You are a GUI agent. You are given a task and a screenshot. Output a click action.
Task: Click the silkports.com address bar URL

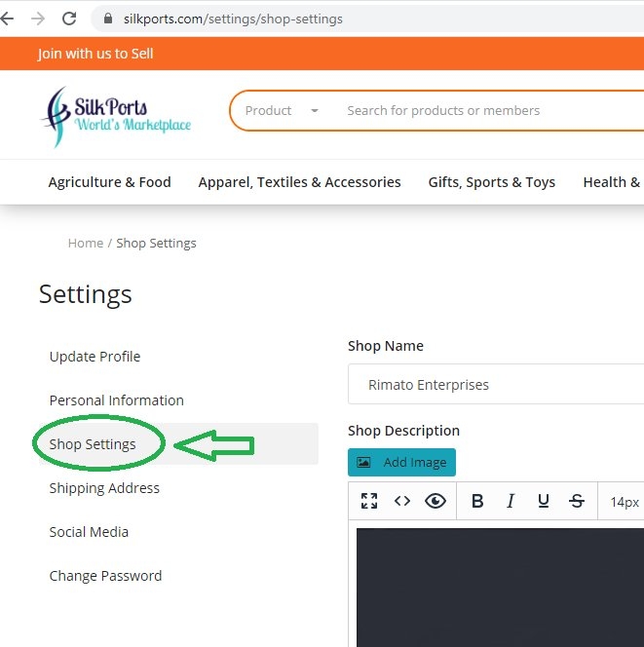(233, 19)
